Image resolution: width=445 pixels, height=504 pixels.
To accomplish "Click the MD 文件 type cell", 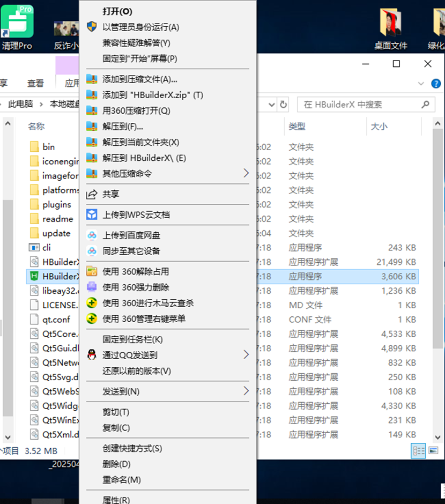I will [306, 305].
